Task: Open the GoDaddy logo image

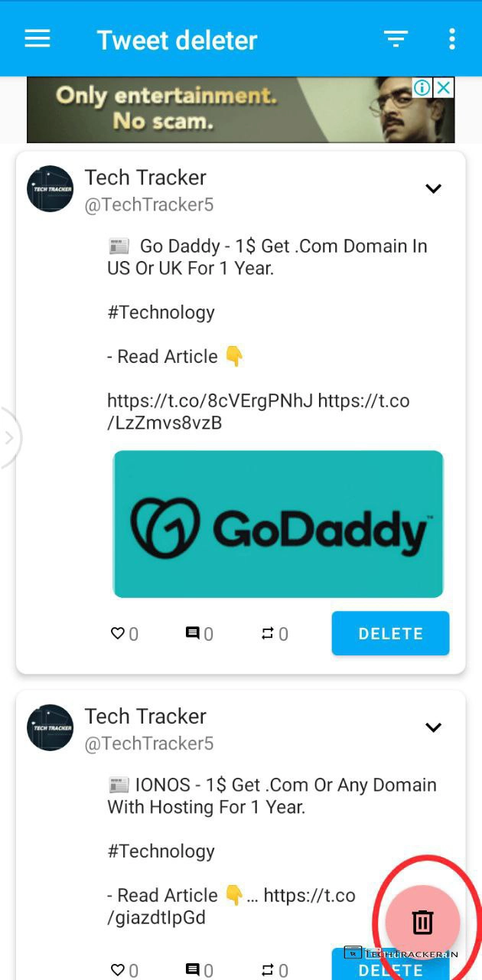Action: coord(278,524)
